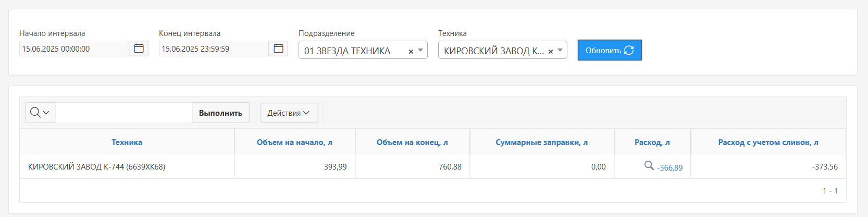Screen dimensions: 868x217
Task: Click the Начало интервала date field
Action: [x=74, y=49]
